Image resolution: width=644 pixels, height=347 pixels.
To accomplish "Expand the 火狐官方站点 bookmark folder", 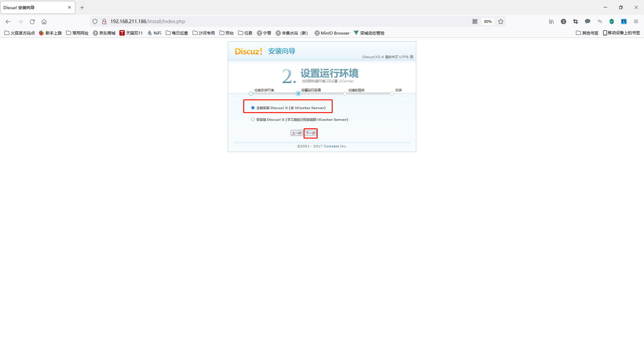I will point(20,33).
